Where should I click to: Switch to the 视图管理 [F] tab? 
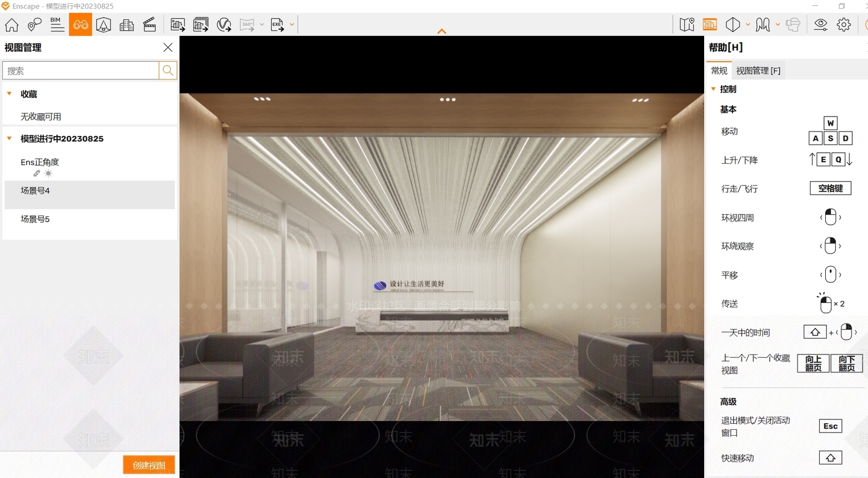coord(758,70)
